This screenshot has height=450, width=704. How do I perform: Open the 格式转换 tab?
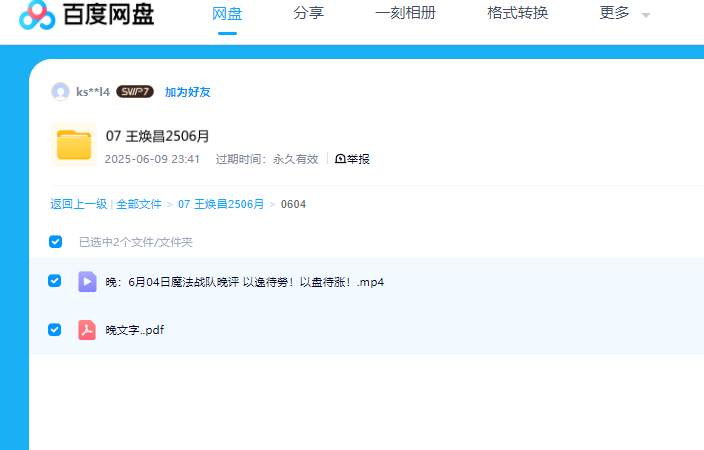(517, 14)
